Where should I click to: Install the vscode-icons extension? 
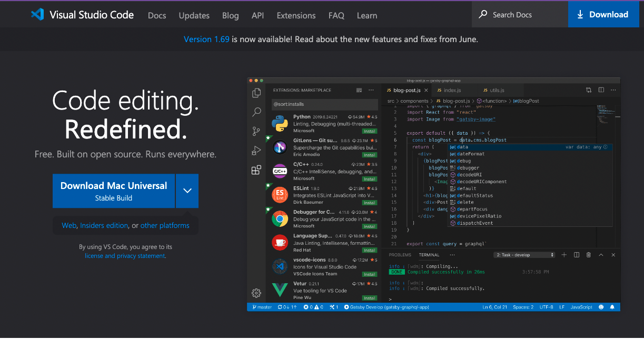(x=370, y=274)
